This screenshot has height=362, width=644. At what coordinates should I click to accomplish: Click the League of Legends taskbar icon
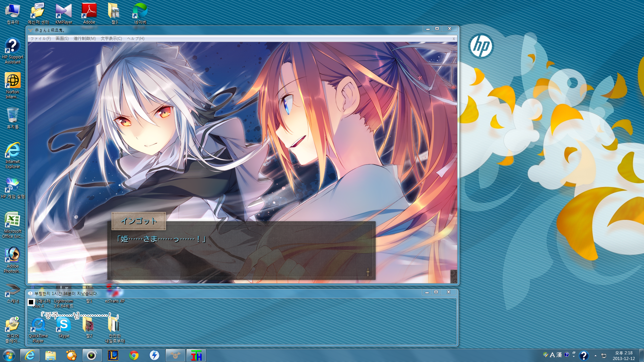113,355
